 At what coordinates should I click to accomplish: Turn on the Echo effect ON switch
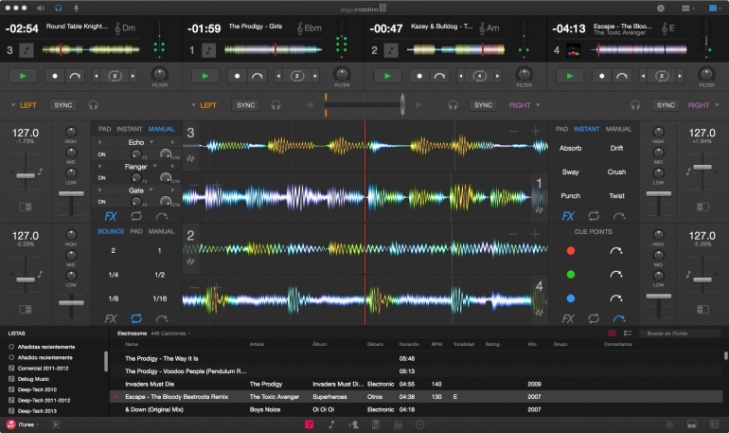(x=102, y=154)
